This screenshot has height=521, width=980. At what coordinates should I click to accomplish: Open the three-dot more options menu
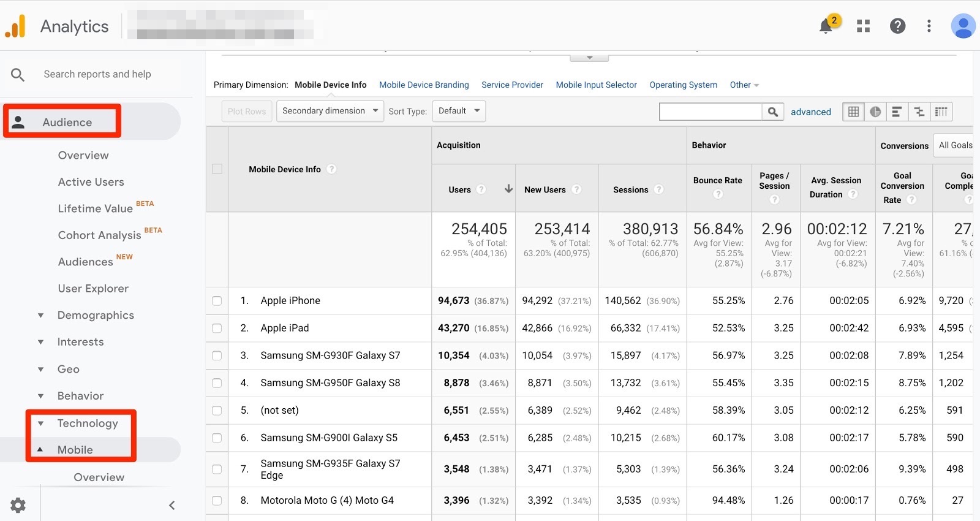[929, 26]
